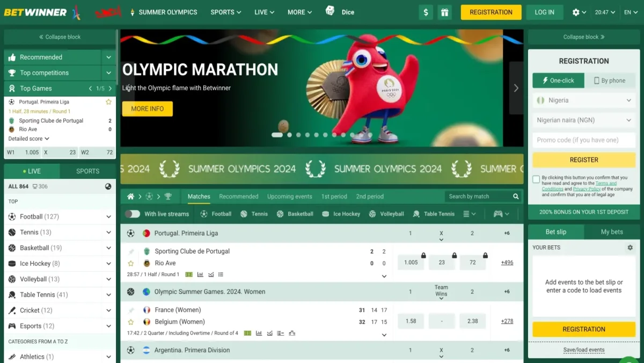
Task: Open +496 more markets link
Action: [507, 263]
